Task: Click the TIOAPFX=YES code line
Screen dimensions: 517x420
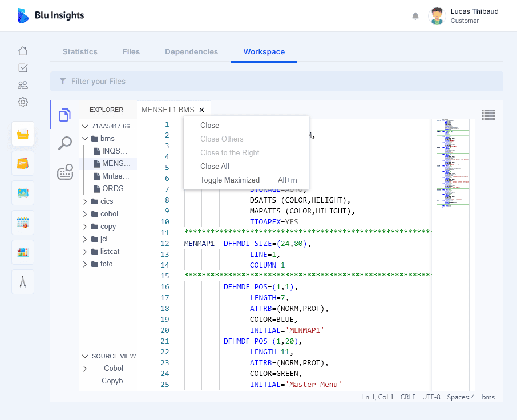Action: (274, 222)
